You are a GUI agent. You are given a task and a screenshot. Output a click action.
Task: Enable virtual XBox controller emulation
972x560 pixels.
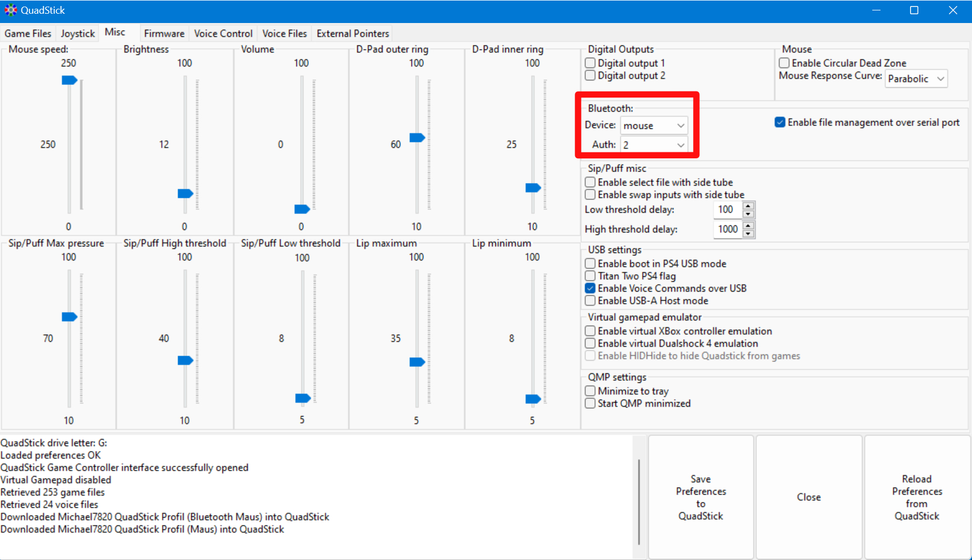591,331
